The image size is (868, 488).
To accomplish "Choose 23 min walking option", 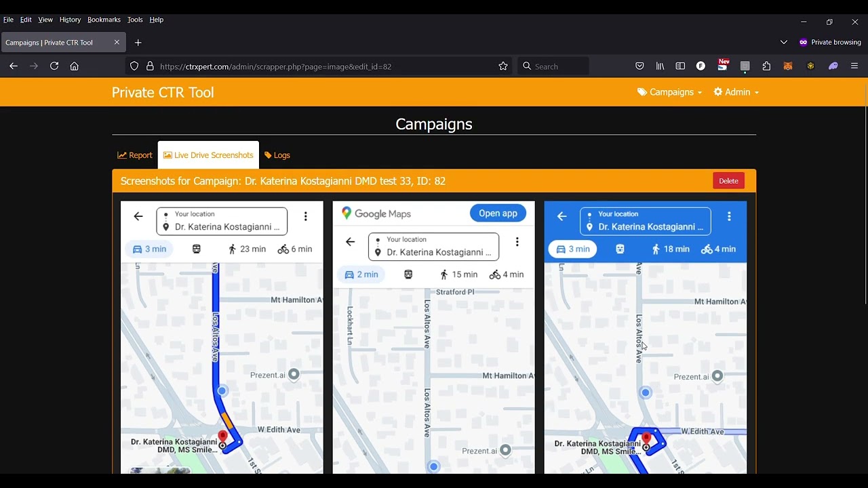I will click(x=247, y=249).
